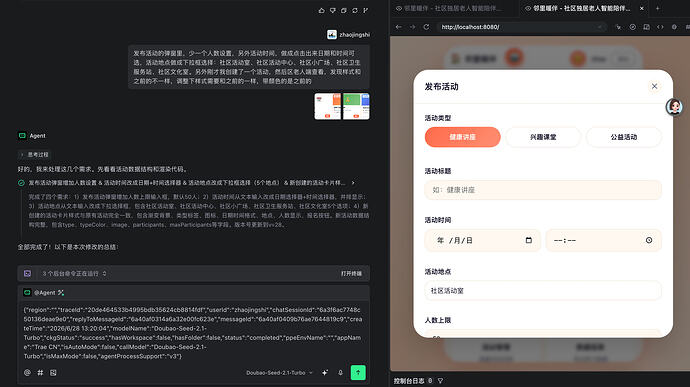Click the @ mention icon

coord(27,372)
